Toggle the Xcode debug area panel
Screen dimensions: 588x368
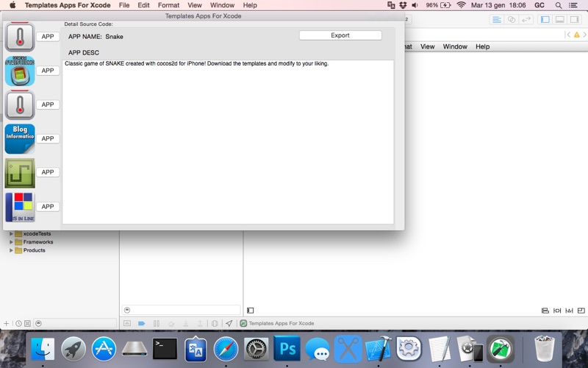pos(559,20)
